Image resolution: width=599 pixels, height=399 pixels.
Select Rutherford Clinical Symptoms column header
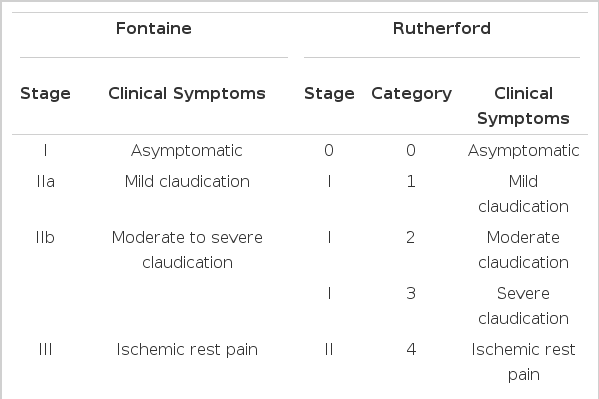point(523,106)
